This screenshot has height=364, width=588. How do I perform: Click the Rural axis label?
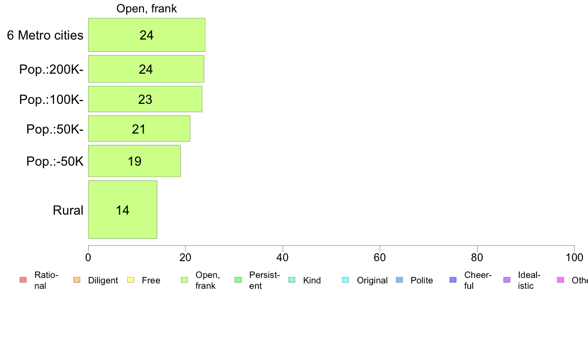[68, 210]
